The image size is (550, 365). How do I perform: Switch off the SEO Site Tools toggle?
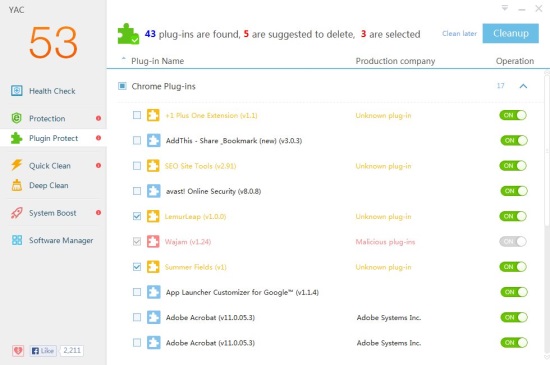(513, 166)
